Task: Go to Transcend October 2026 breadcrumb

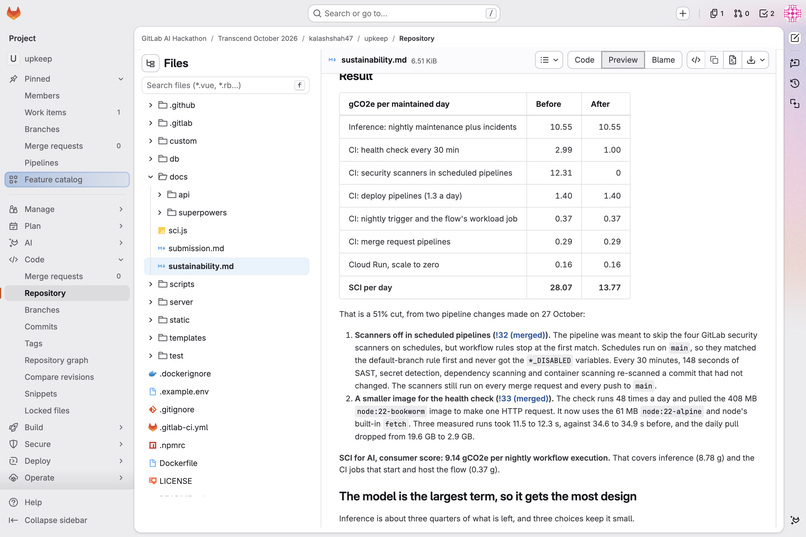Action: coord(258,39)
